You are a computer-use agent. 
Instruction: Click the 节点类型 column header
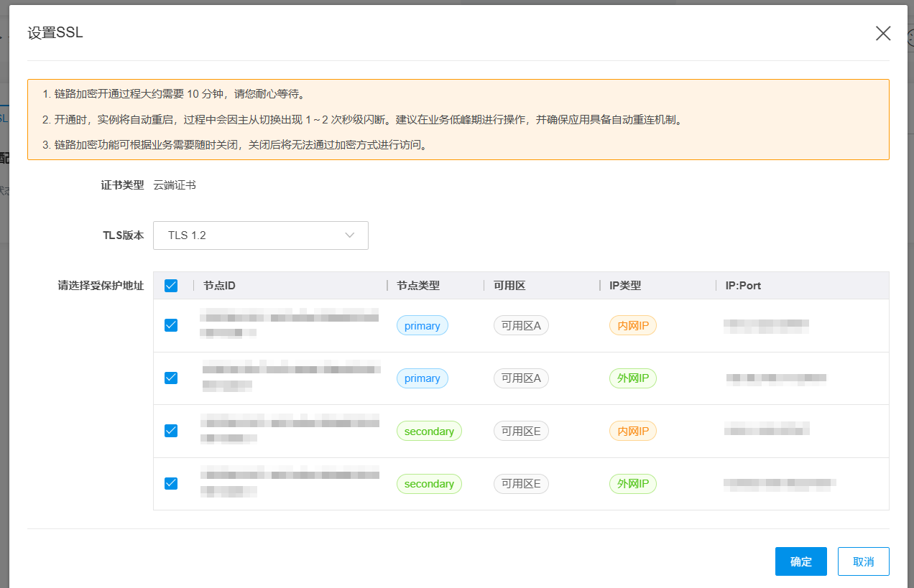pos(418,286)
